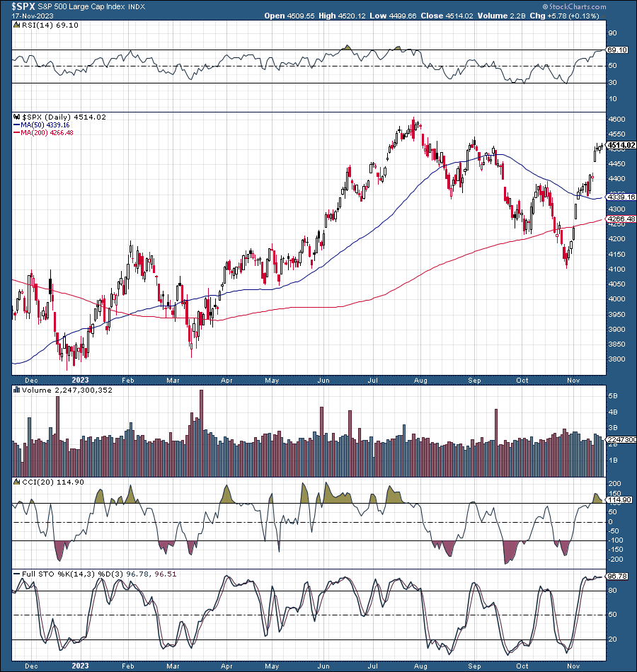Select the RSI(14) indicator area icon

pyautogui.click(x=16, y=24)
